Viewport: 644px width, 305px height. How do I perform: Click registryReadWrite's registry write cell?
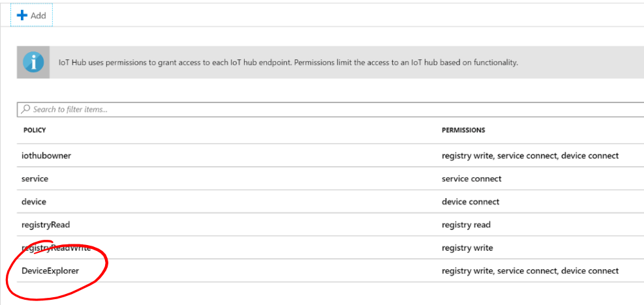tap(467, 248)
